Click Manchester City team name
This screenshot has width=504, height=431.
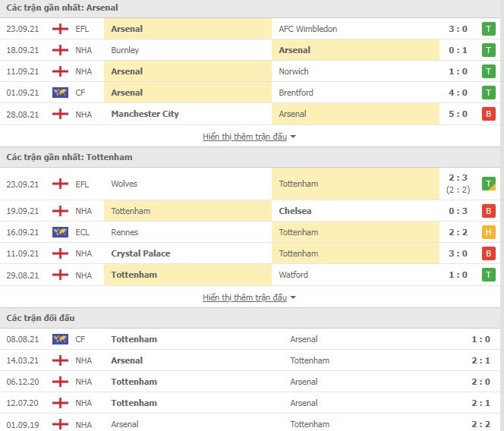(x=145, y=114)
